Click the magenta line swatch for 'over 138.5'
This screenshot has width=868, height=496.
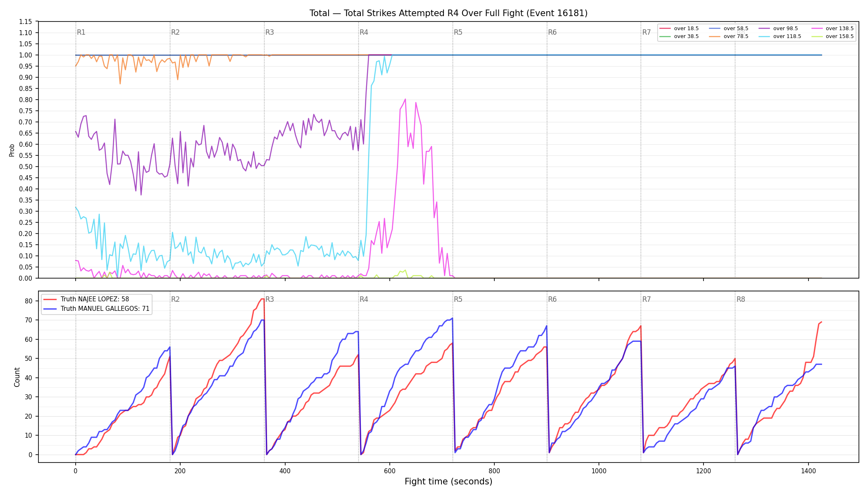coord(817,29)
